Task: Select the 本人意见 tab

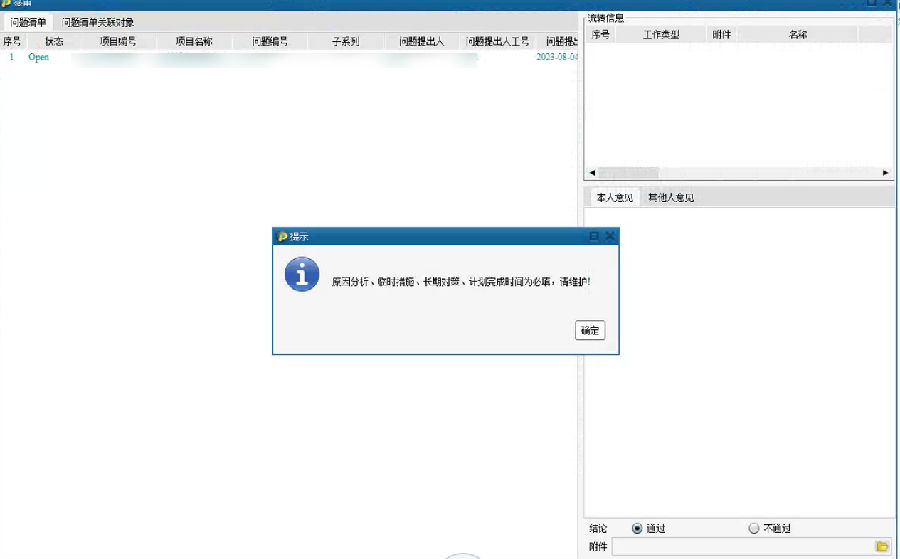Action: 615,197
